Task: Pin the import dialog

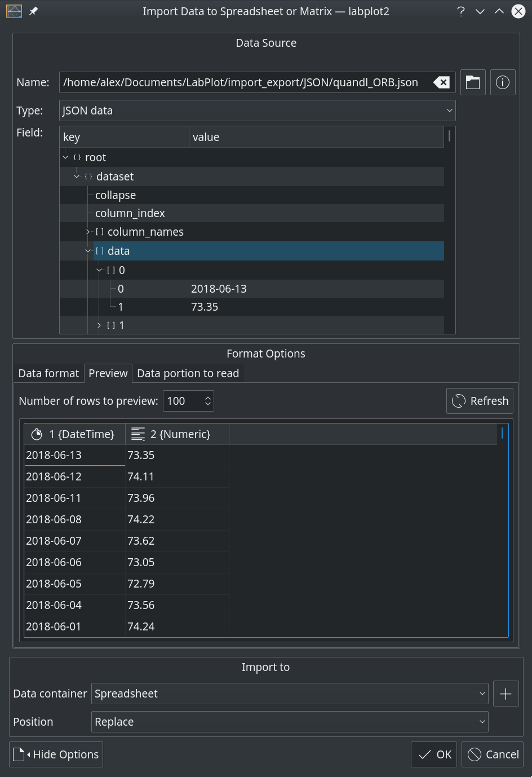Action: [x=32, y=11]
